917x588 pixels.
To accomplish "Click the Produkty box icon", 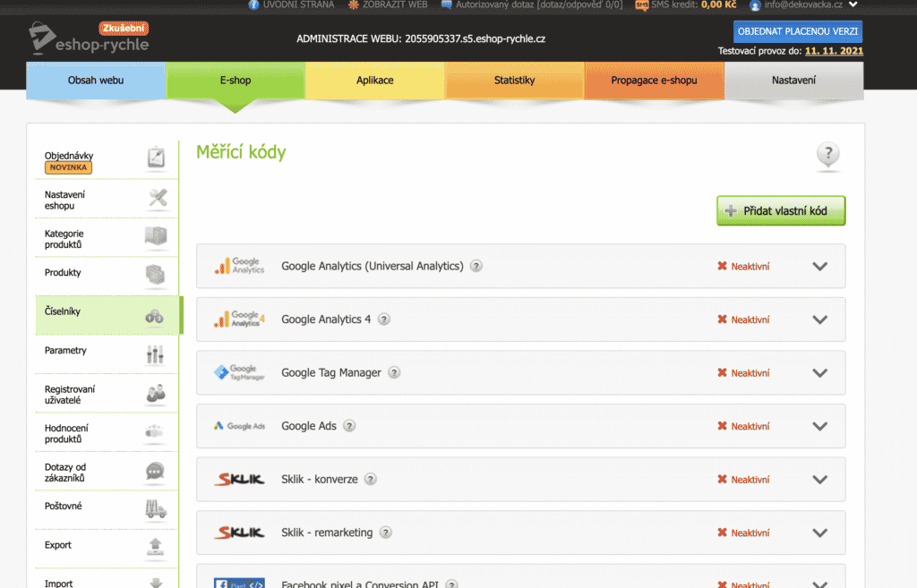I will click(155, 275).
